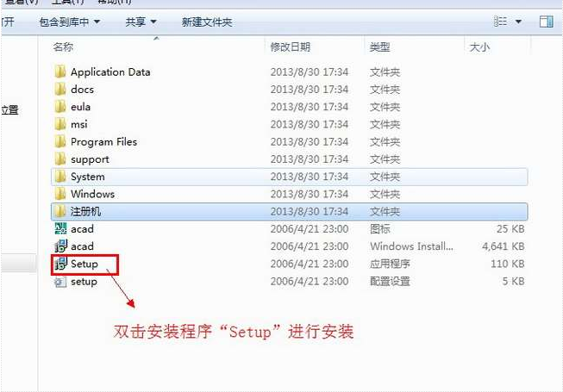Select the Setup application file icon
Screen dimensions: 563x392
(x=60, y=264)
